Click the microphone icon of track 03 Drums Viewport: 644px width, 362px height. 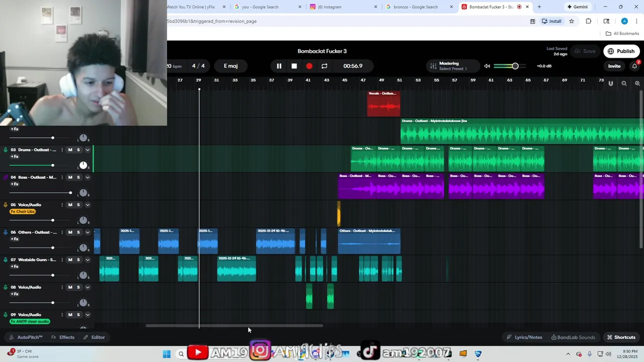click(6, 150)
